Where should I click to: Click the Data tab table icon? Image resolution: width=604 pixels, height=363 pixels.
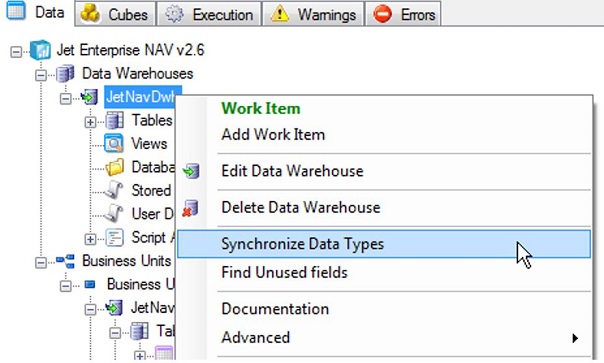15,10
